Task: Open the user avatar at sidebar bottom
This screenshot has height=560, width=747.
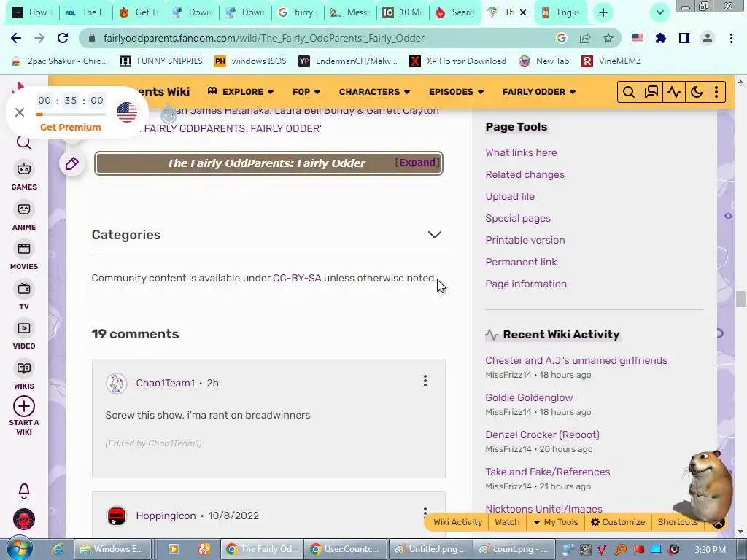Action: point(24,519)
